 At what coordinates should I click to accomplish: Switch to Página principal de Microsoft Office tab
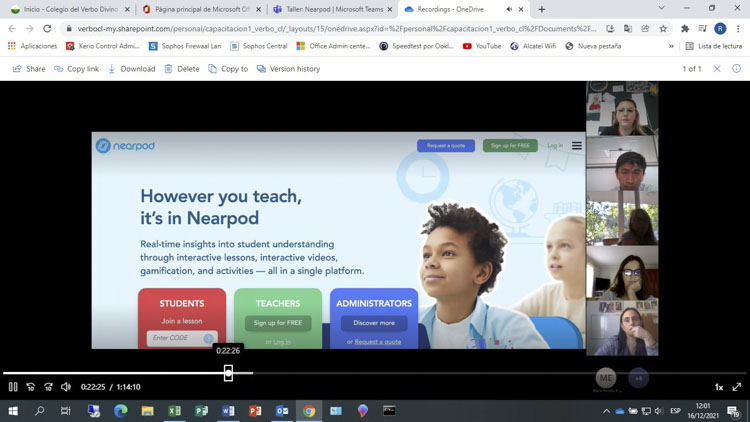click(202, 9)
